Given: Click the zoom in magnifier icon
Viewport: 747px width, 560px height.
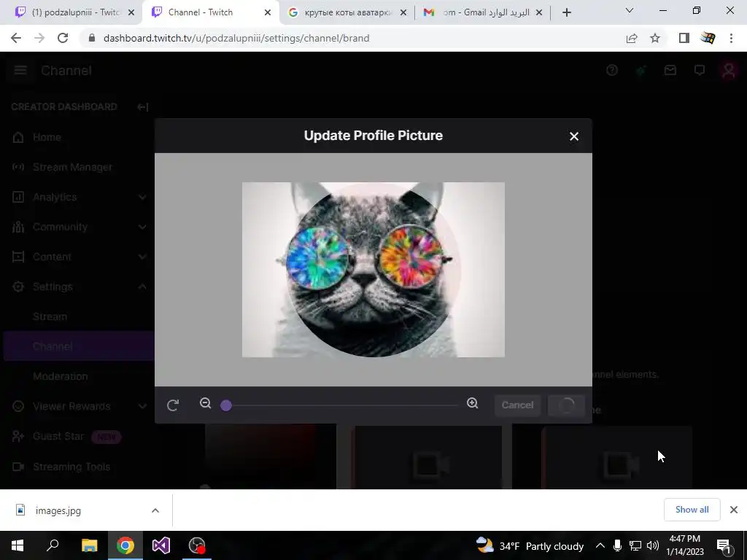Looking at the screenshot, I should pos(472,403).
